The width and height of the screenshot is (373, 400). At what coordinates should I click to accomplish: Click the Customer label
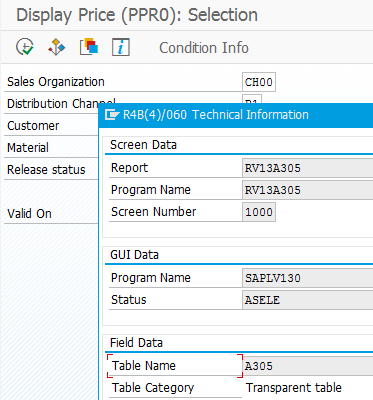[33, 126]
